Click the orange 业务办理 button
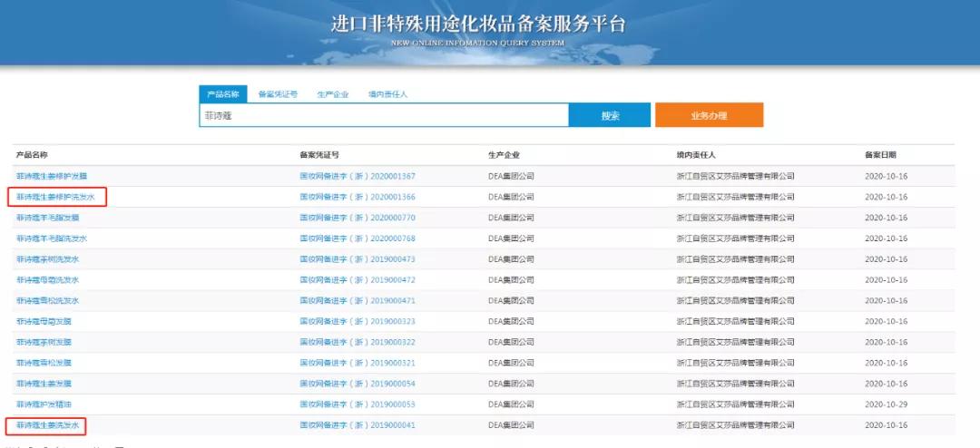This screenshot has width=980, height=448. point(709,115)
